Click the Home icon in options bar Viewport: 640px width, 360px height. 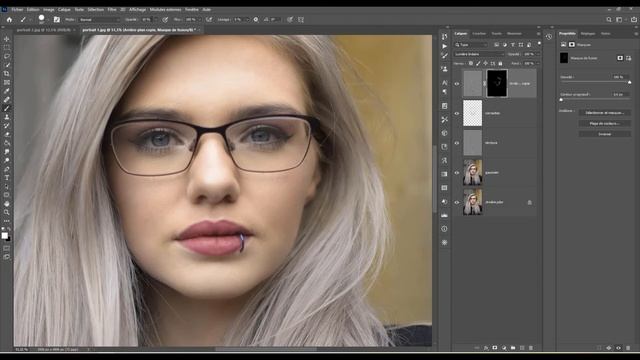9,20
